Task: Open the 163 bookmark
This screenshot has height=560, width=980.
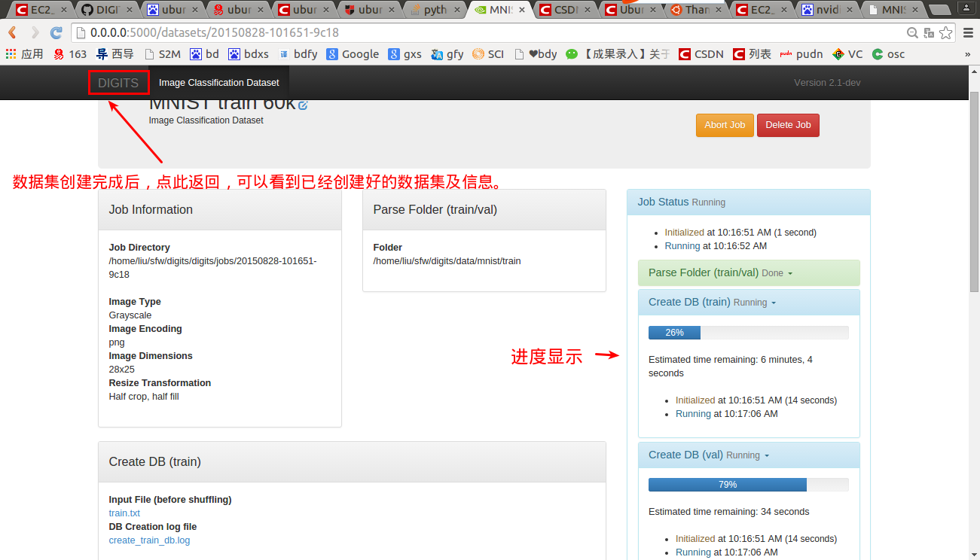Action: 70,54
